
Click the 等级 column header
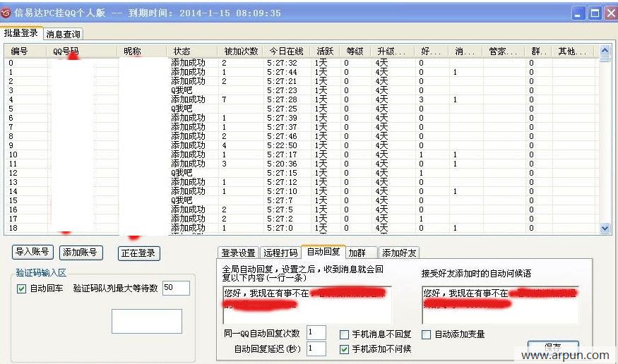355,51
